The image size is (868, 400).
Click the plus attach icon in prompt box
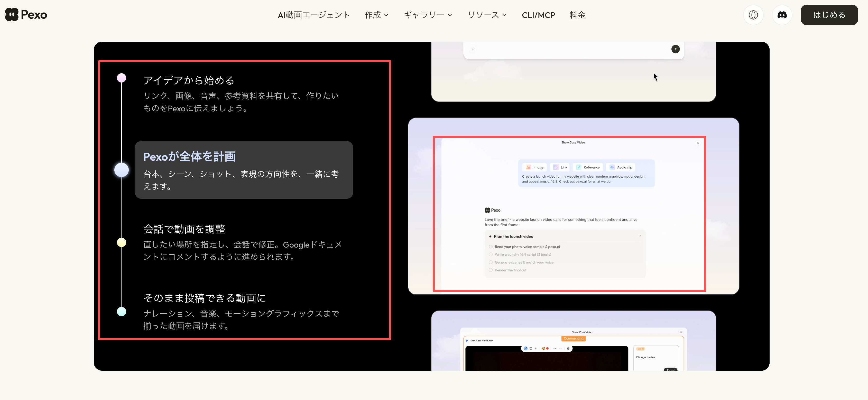[473, 49]
